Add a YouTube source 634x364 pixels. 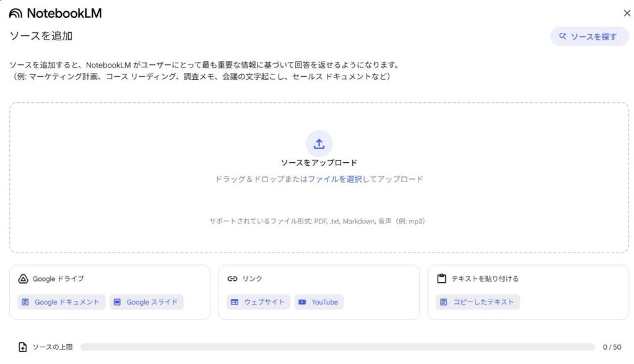[x=319, y=302]
